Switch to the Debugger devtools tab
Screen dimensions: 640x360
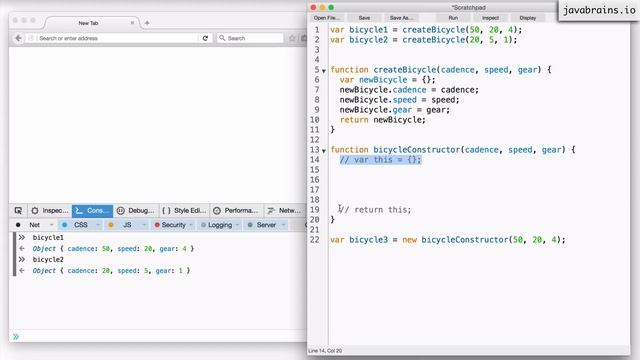(x=136, y=211)
